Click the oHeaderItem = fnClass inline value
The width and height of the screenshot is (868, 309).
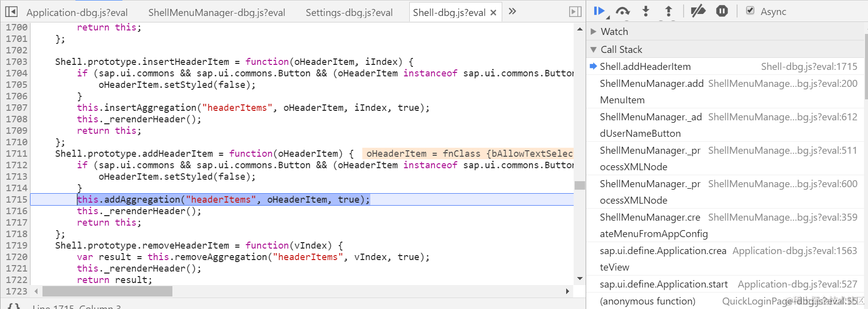click(469, 153)
